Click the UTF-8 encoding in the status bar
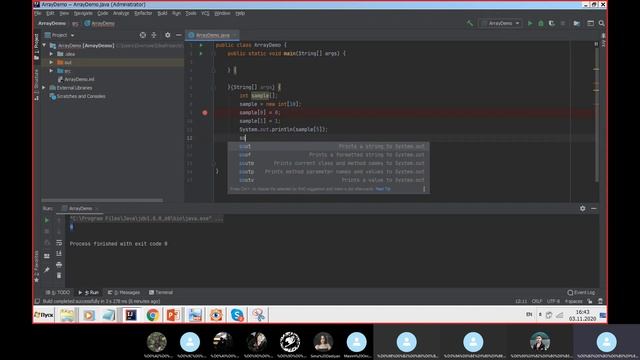This screenshot has width=640, height=360. [553, 301]
